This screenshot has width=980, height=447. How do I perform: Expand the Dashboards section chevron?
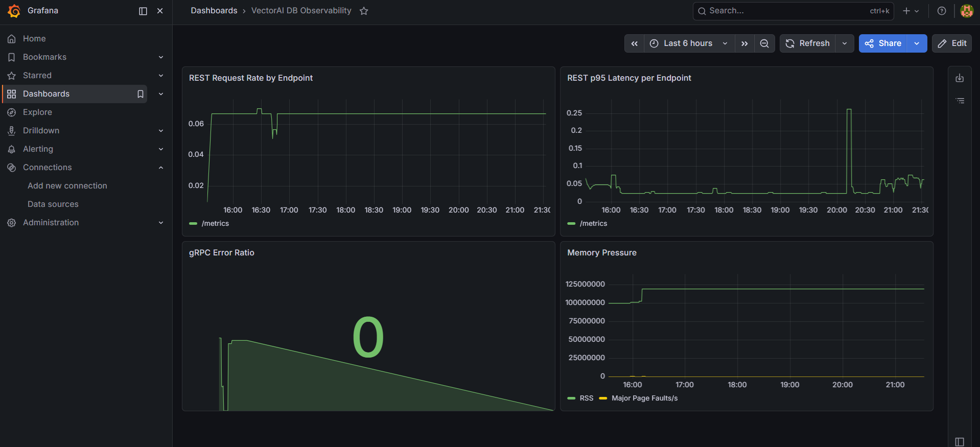point(161,94)
